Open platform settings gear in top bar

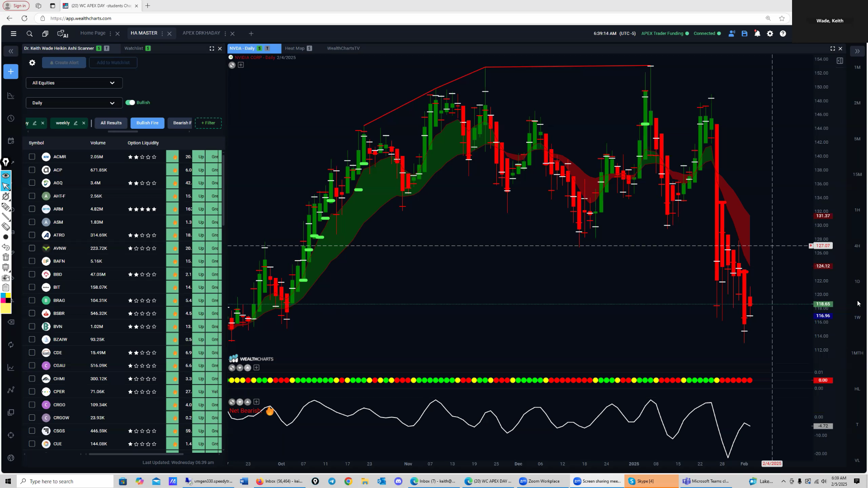(x=770, y=33)
